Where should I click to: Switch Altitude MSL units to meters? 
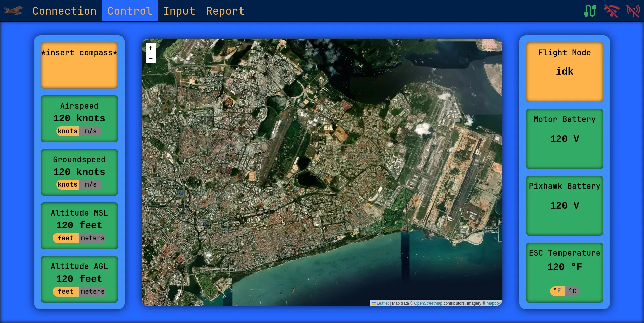(x=93, y=238)
